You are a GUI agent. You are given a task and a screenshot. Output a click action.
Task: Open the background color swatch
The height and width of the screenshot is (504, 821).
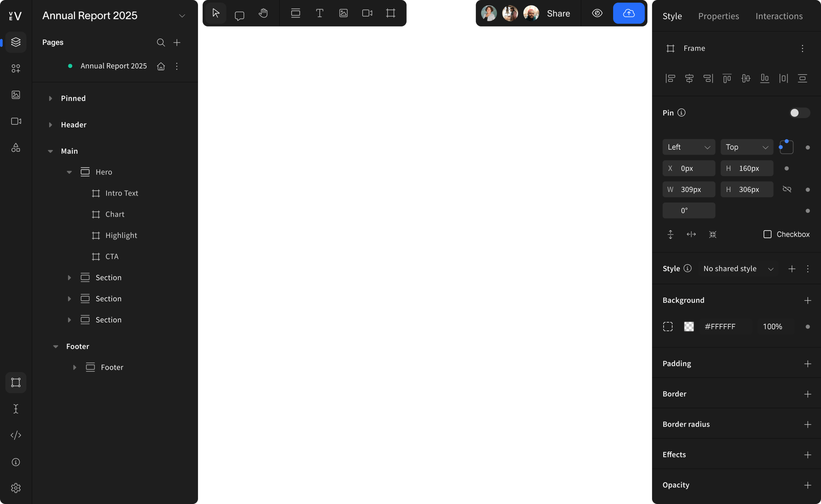click(689, 326)
